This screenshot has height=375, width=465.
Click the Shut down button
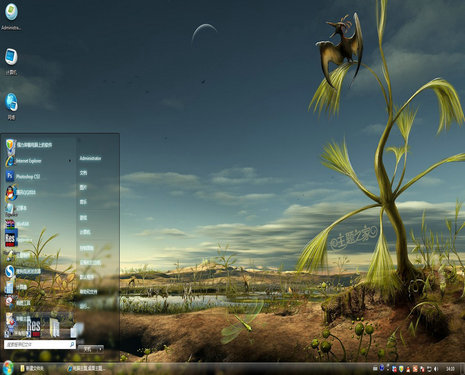coord(87,349)
